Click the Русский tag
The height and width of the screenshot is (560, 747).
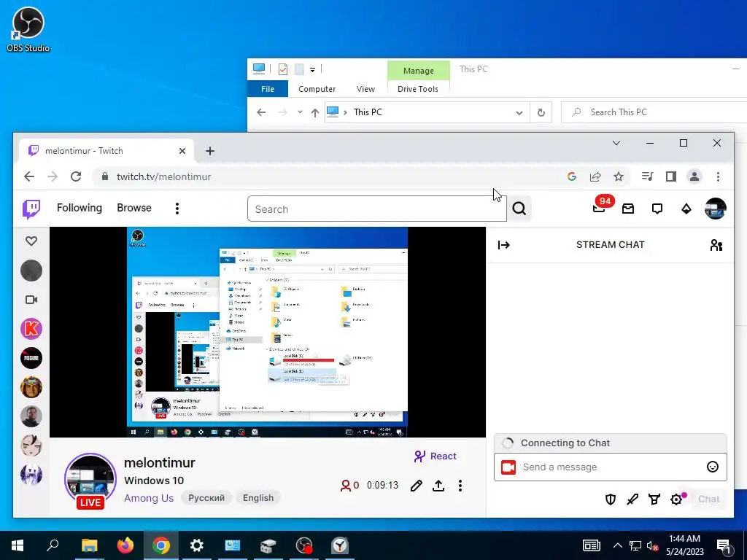click(x=206, y=498)
